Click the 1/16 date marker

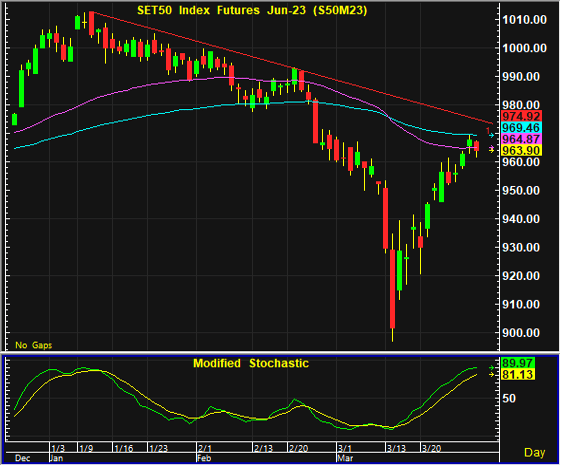[123, 448]
